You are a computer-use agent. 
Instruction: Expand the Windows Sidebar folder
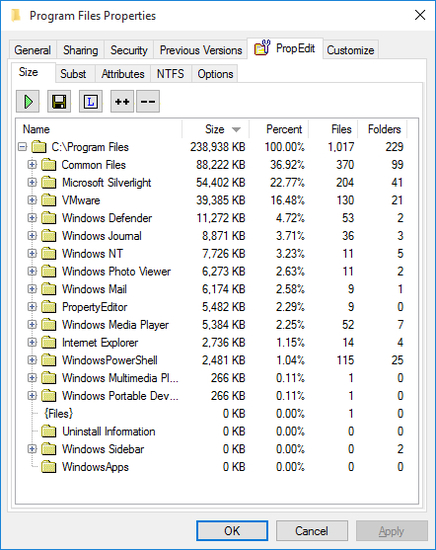(x=32, y=449)
